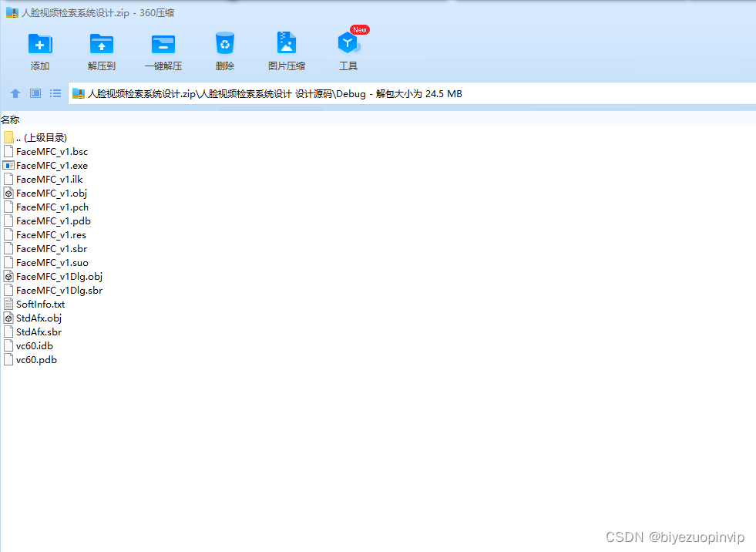Select file name FaceMFC_v1.bsc

click(52, 152)
